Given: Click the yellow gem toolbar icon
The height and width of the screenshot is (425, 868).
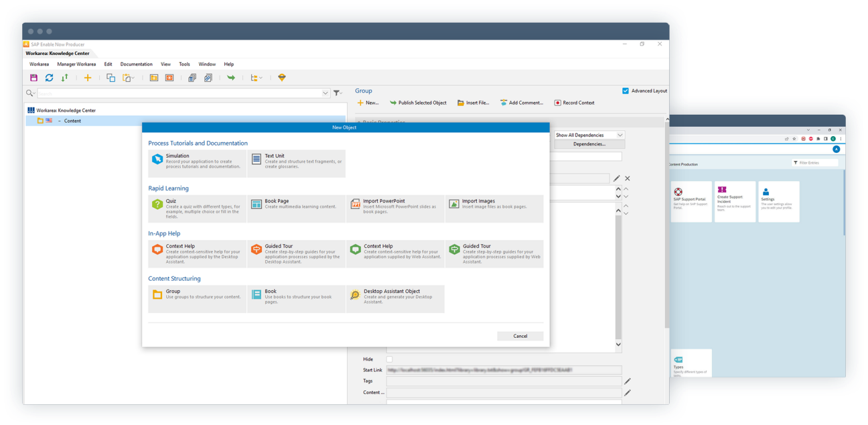Looking at the screenshot, I should (x=282, y=78).
